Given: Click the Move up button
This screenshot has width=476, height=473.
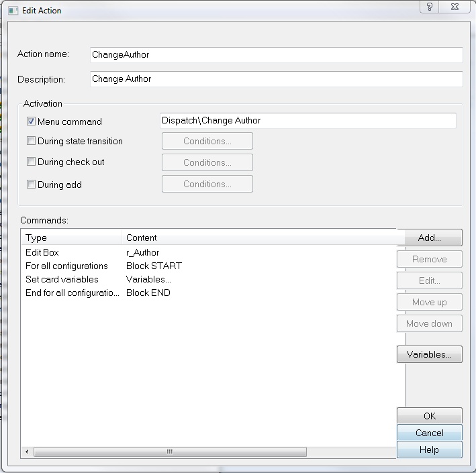Looking at the screenshot, I should pyautogui.click(x=429, y=302).
